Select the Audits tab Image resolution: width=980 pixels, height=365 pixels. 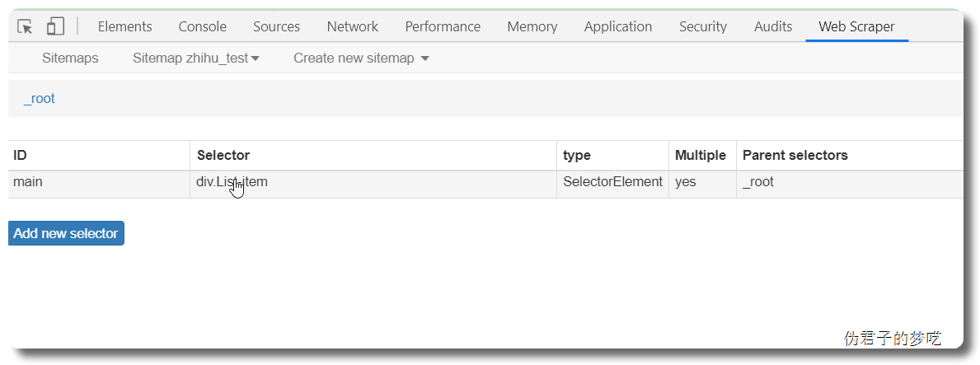pyautogui.click(x=773, y=26)
